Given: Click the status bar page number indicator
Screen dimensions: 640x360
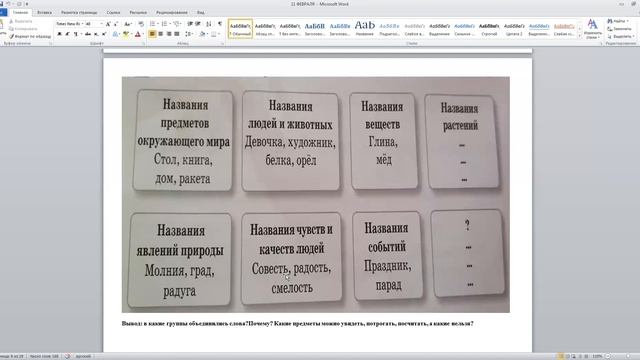Looking at the screenshot, I should tap(11, 356).
